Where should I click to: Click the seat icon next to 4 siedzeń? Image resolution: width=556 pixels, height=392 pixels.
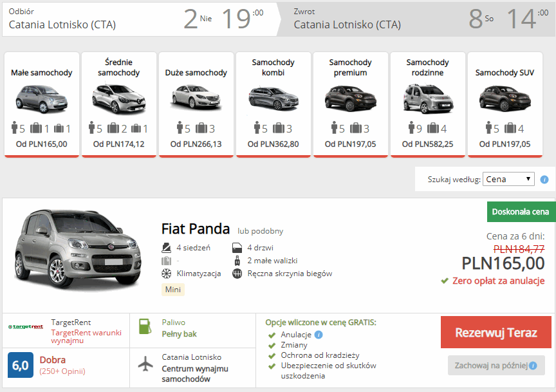pyautogui.click(x=166, y=248)
